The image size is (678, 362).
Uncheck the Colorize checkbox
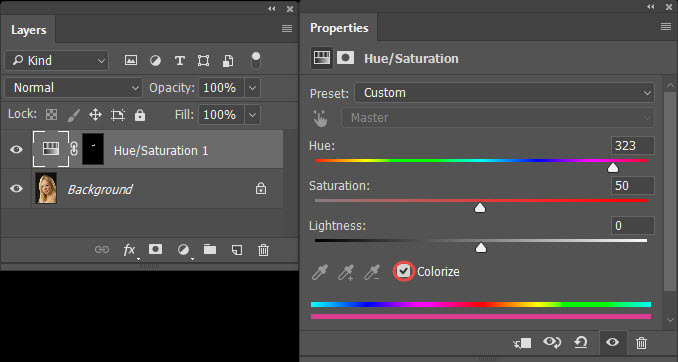[x=403, y=271]
